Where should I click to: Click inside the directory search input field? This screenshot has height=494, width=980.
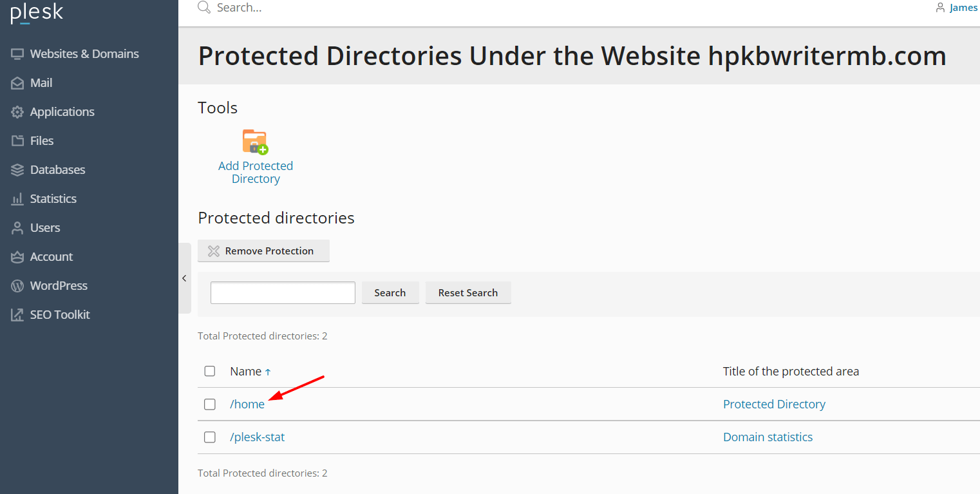pos(282,292)
